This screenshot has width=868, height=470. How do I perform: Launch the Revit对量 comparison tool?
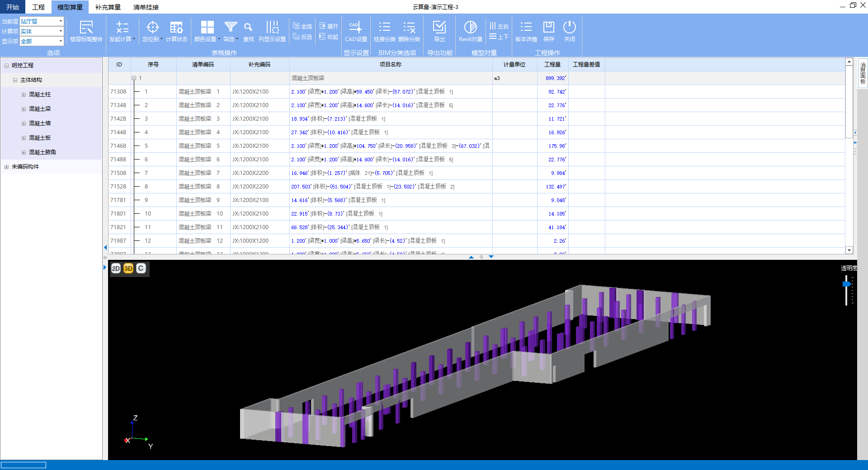tap(470, 31)
